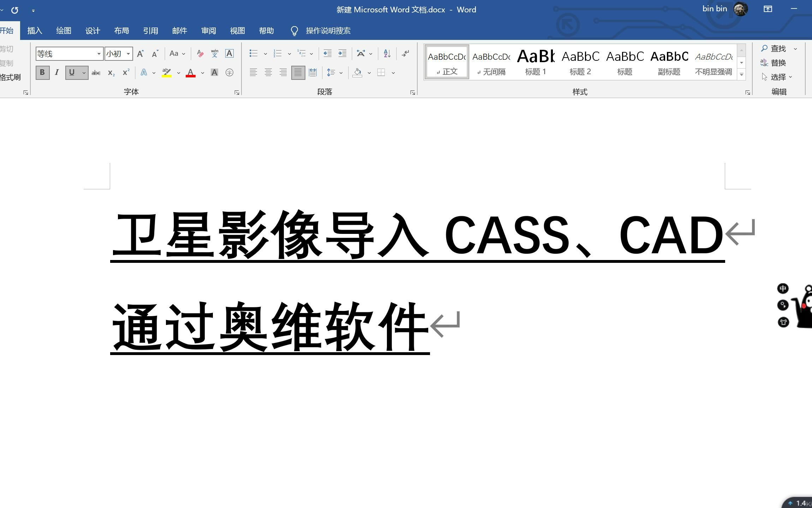Click the 查找 (Find) command
The height and width of the screenshot is (508, 812).
[778, 48]
